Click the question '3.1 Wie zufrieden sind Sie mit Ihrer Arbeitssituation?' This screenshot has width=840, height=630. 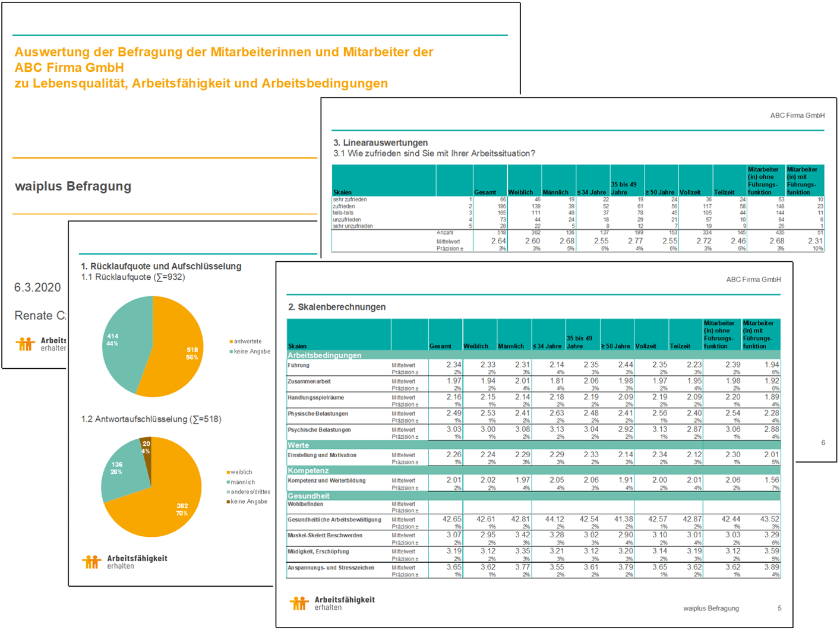pyautogui.click(x=434, y=153)
